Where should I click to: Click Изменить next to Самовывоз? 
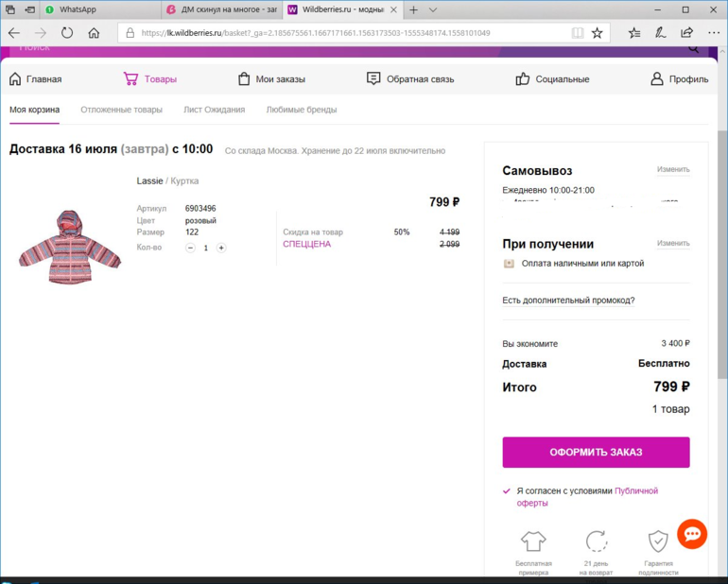pos(673,170)
